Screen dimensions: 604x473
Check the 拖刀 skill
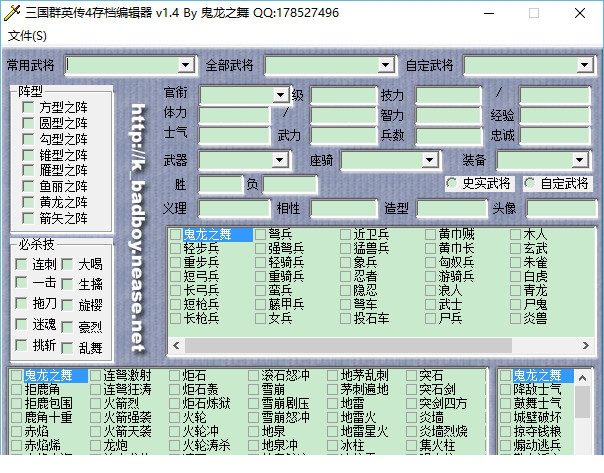click(21, 303)
